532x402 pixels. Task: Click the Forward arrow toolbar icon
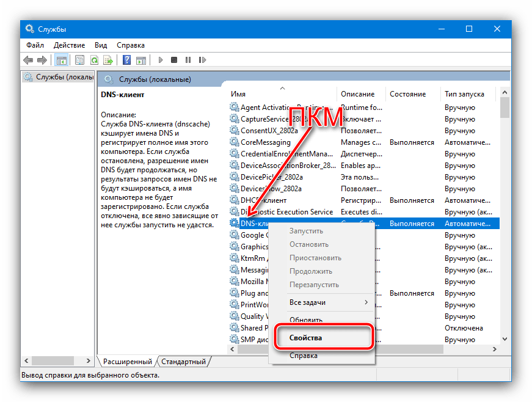point(42,60)
